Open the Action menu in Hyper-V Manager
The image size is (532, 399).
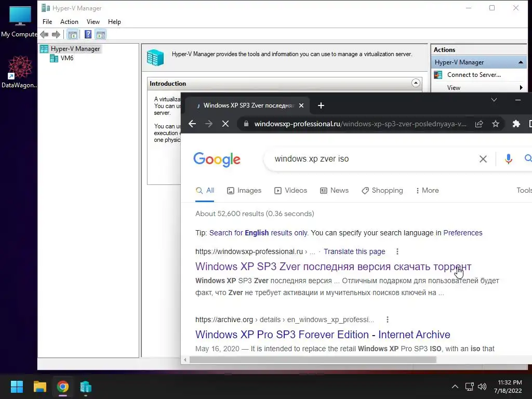(x=69, y=22)
